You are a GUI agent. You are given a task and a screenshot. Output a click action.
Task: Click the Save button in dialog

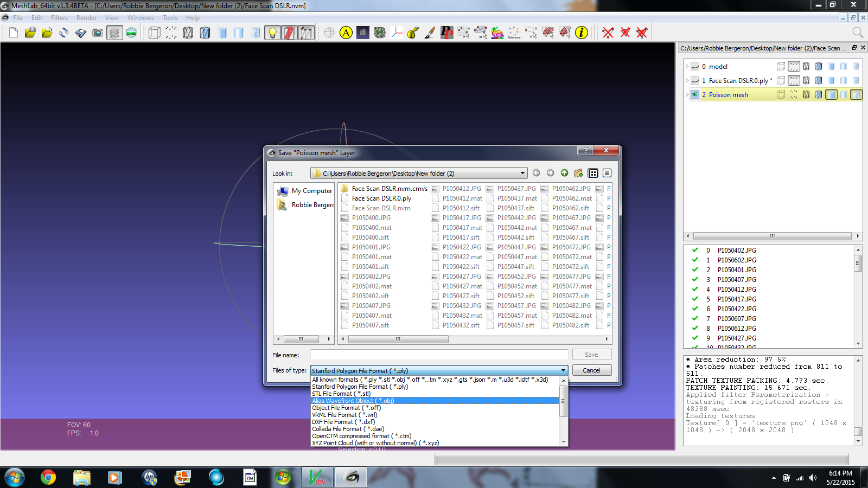[591, 355]
